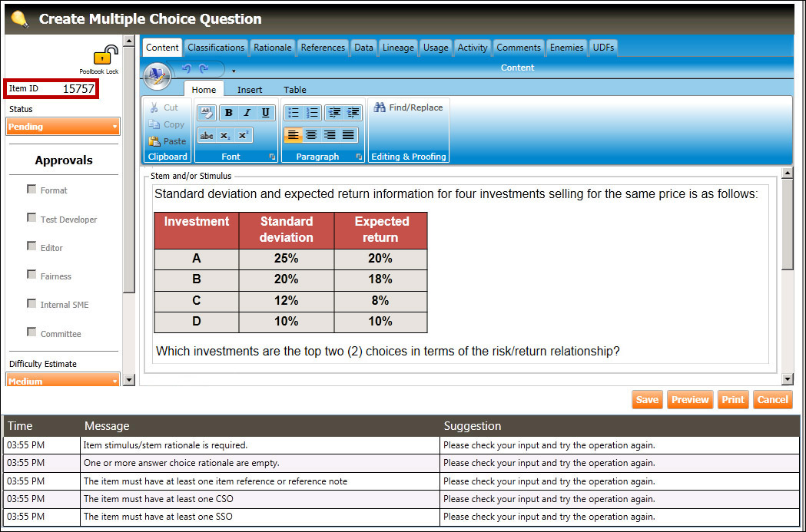The width and height of the screenshot is (806, 532).
Task: Check the Editor approval checkbox
Action: [32, 246]
